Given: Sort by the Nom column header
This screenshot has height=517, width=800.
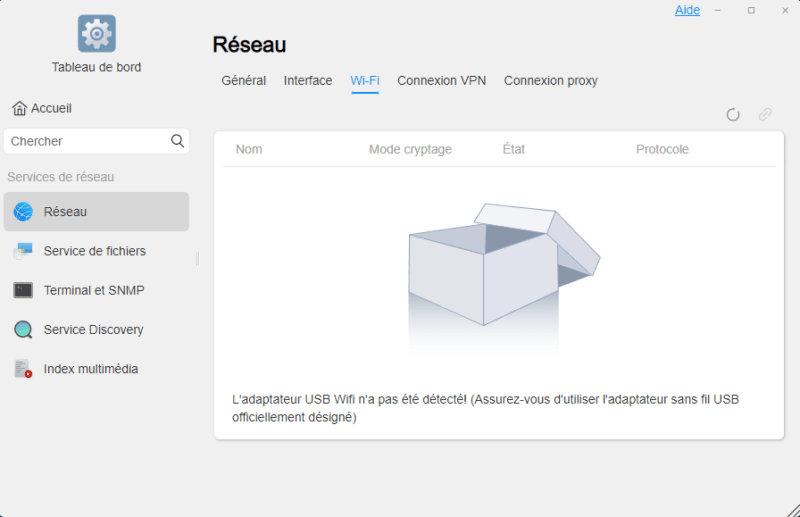Looking at the screenshot, I should pos(249,150).
